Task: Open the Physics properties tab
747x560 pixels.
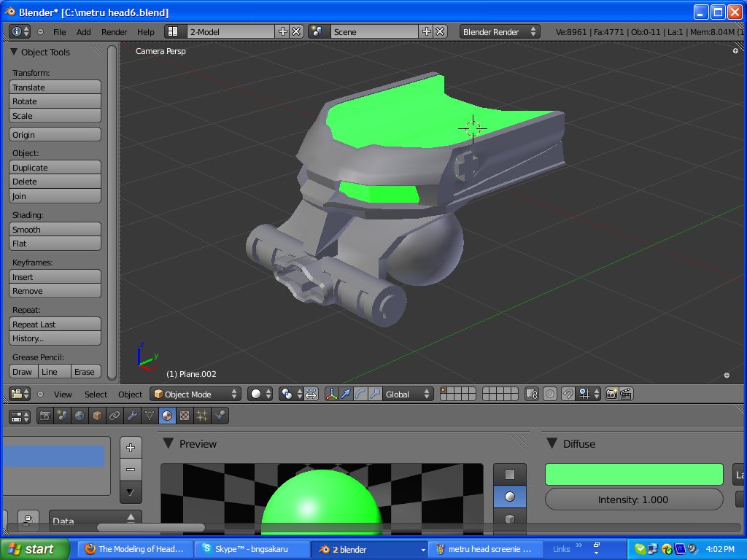Action: point(219,416)
